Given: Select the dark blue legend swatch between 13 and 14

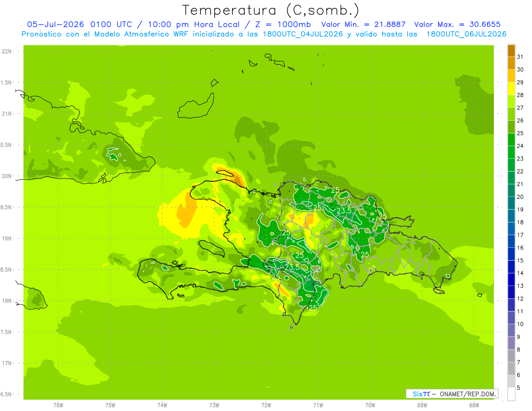Looking at the screenshot, I should (511, 279).
